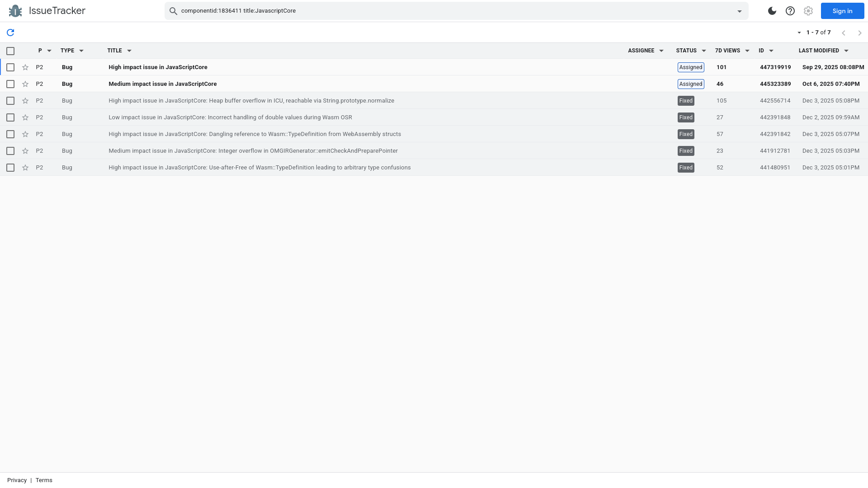
Task: Open the Privacy link
Action: click(x=17, y=480)
